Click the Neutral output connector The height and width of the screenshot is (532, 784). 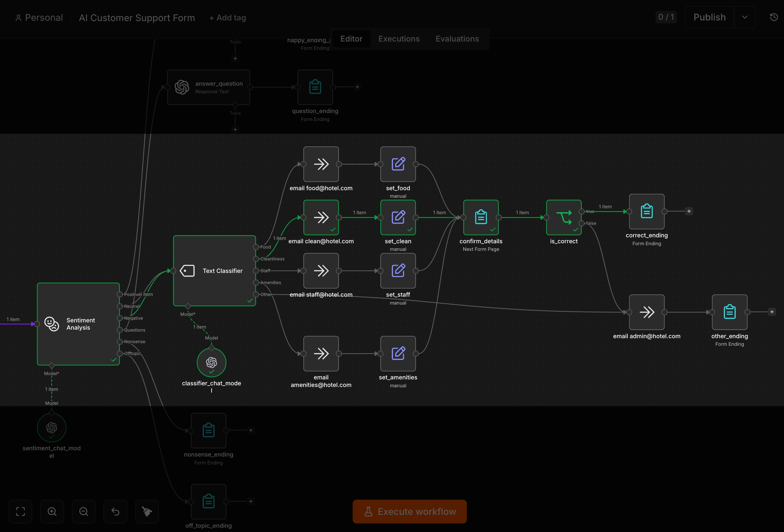click(119, 306)
